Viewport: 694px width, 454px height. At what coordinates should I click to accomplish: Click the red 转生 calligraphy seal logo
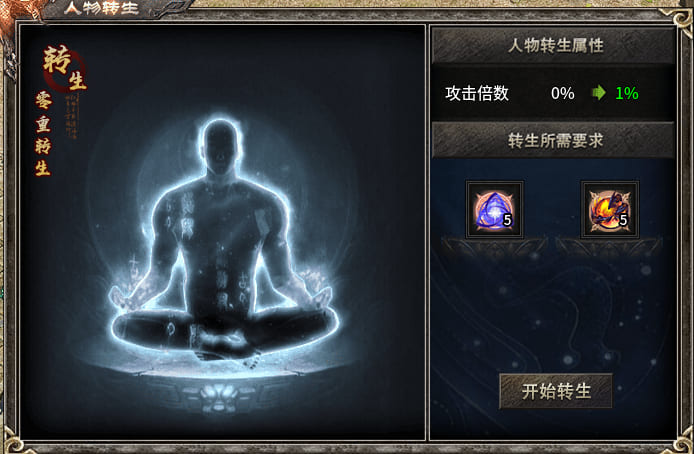pos(65,68)
